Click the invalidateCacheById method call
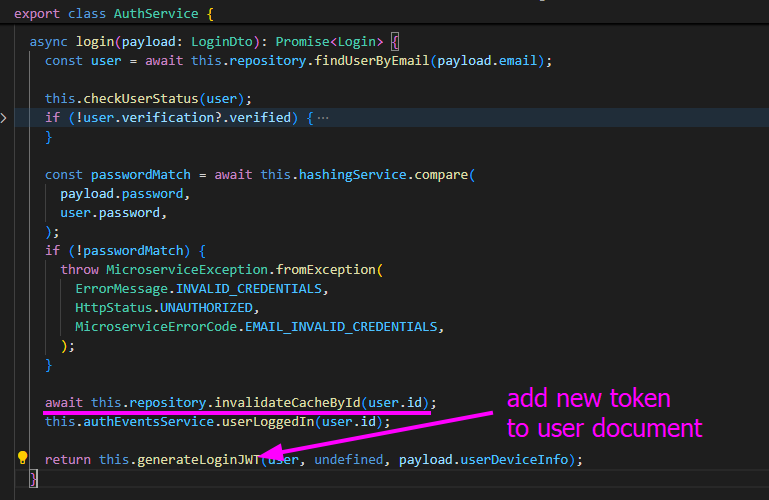 point(287,402)
